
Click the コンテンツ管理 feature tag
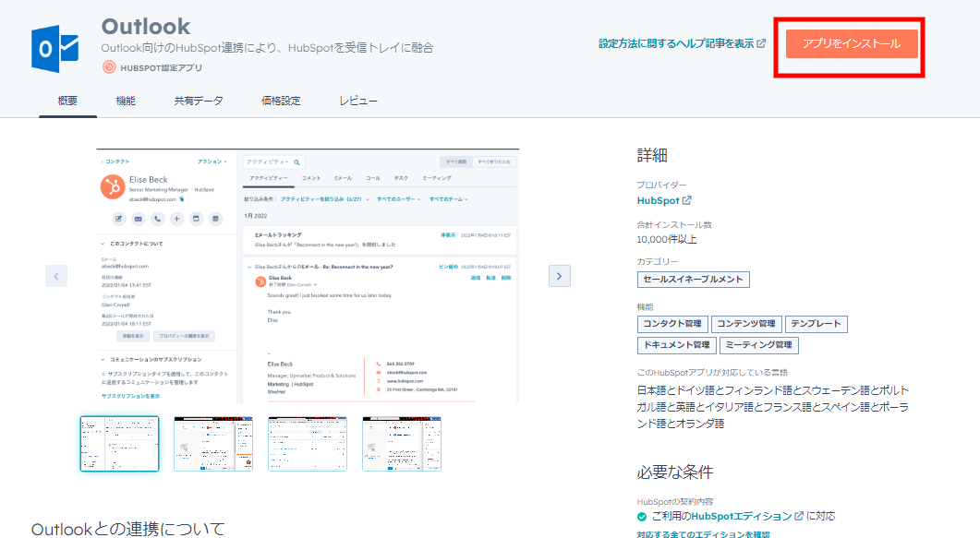click(x=746, y=324)
